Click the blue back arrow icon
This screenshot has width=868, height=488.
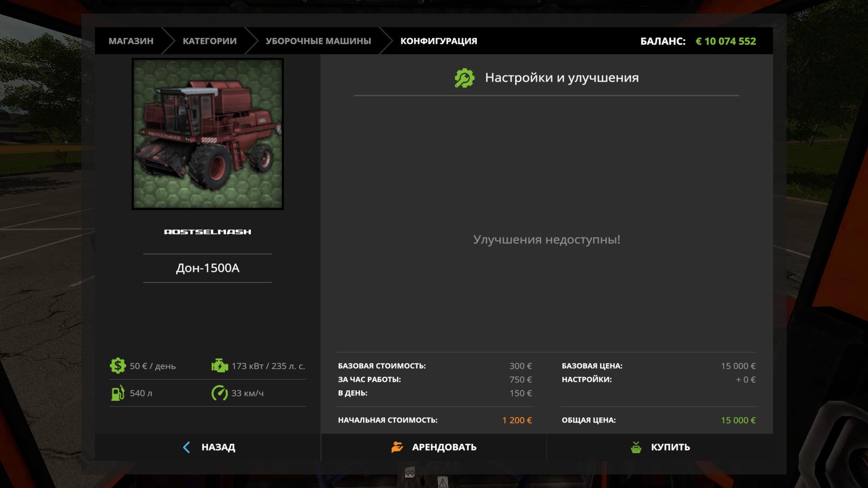[x=187, y=447]
